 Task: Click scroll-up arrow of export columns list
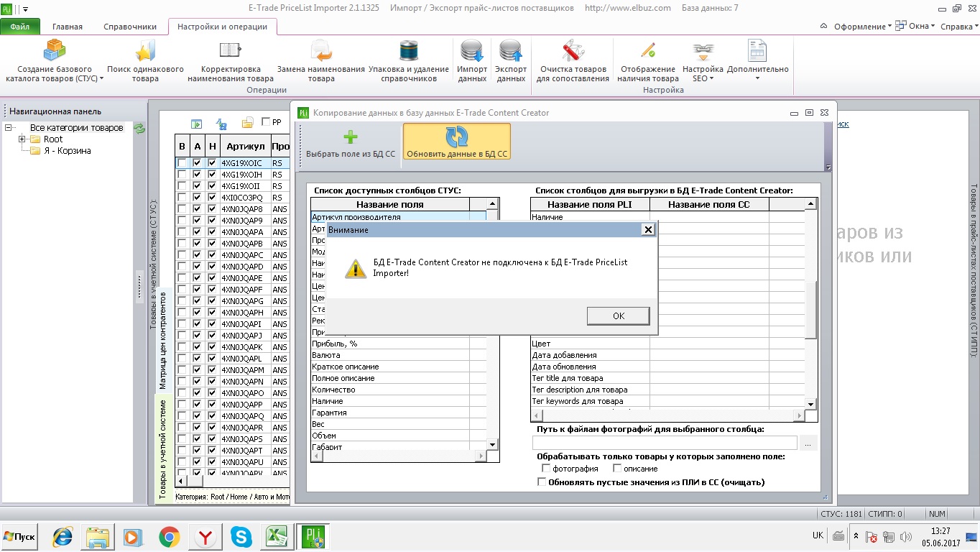pos(810,204)
